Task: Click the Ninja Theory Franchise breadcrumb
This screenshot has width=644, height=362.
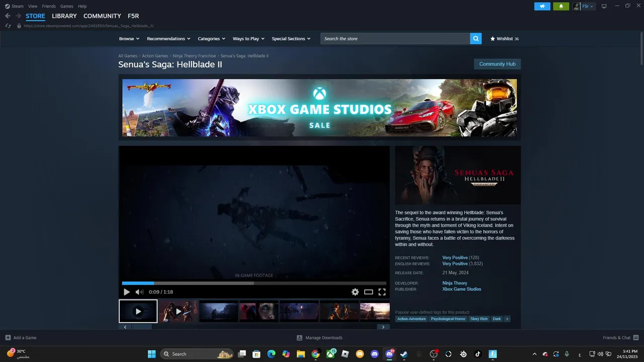Action: point(194,56)
